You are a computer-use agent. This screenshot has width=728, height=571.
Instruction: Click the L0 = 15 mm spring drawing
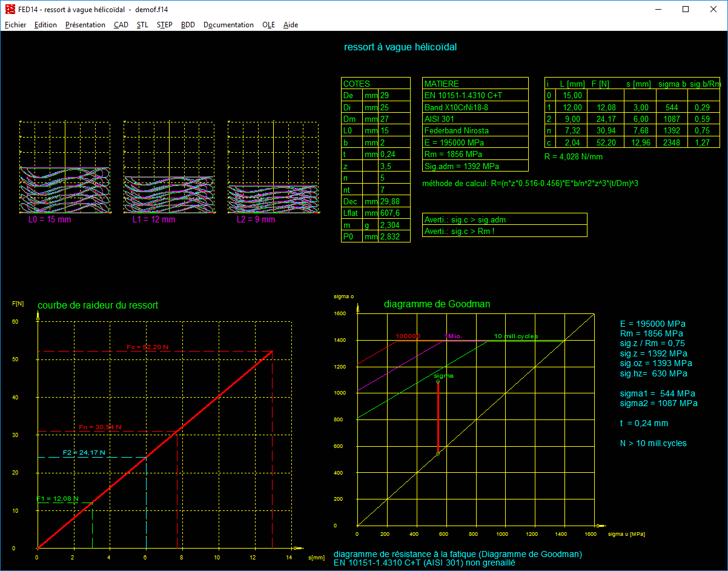[65, 190]
